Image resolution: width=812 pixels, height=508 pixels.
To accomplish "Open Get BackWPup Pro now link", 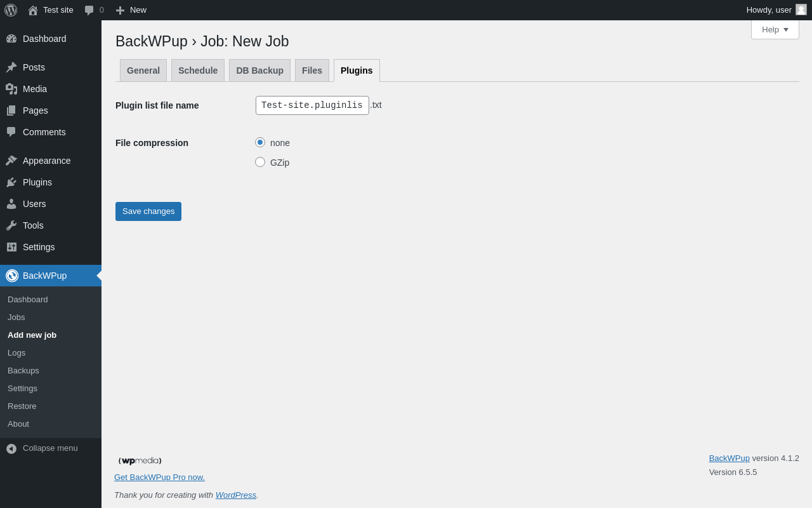I will click(x=159, y=477).
